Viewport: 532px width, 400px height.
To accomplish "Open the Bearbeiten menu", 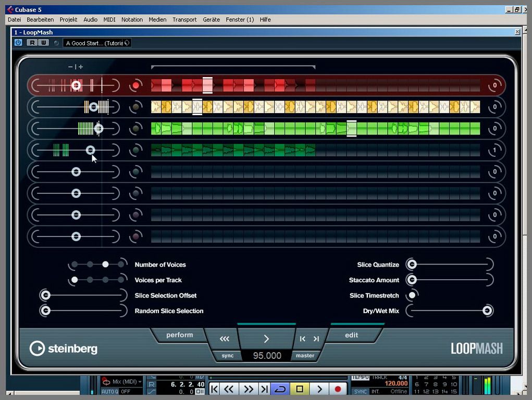I will (40, 20).
